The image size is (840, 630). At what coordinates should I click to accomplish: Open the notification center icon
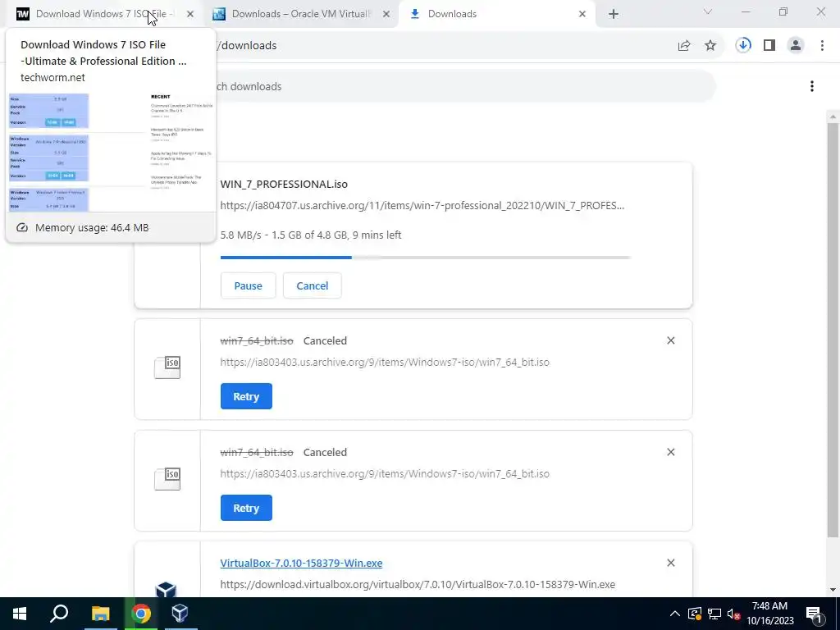pos(814,614)
